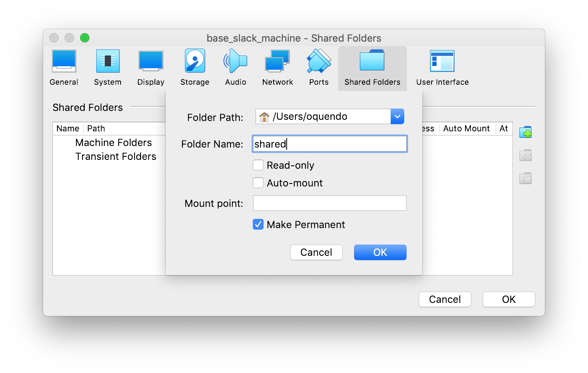Click the add shared folder icon

pyautogui.click(x=526, y=132)
